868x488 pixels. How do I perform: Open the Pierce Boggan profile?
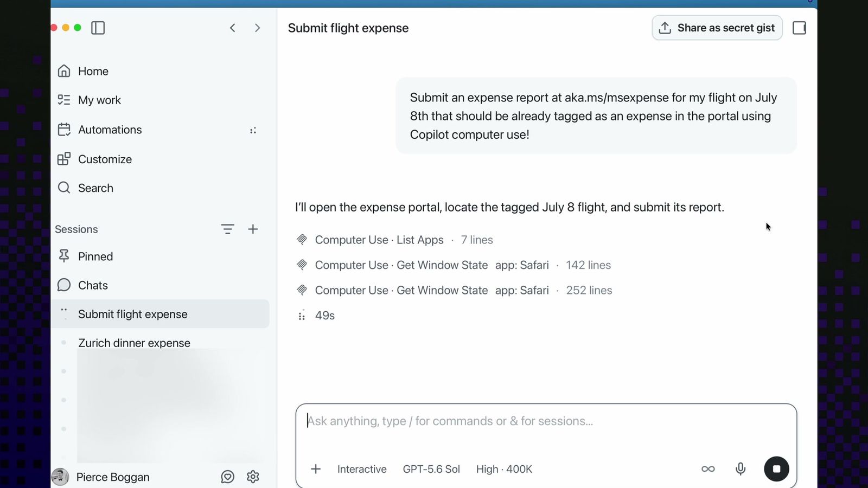pos(101,477)
